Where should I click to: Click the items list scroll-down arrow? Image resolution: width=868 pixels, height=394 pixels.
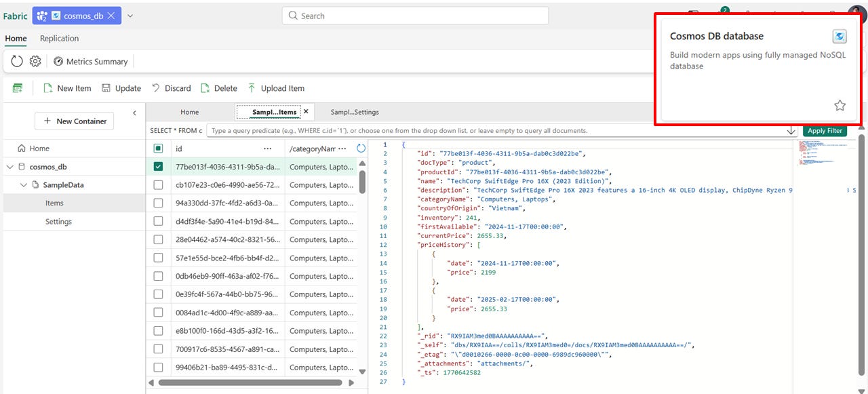pos(362,372)
